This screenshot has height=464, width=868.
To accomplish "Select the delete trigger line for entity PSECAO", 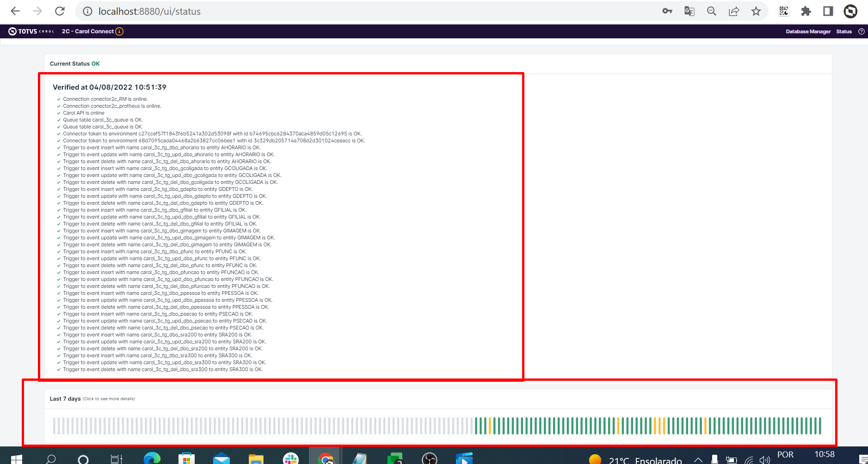I will click(163, 328).
